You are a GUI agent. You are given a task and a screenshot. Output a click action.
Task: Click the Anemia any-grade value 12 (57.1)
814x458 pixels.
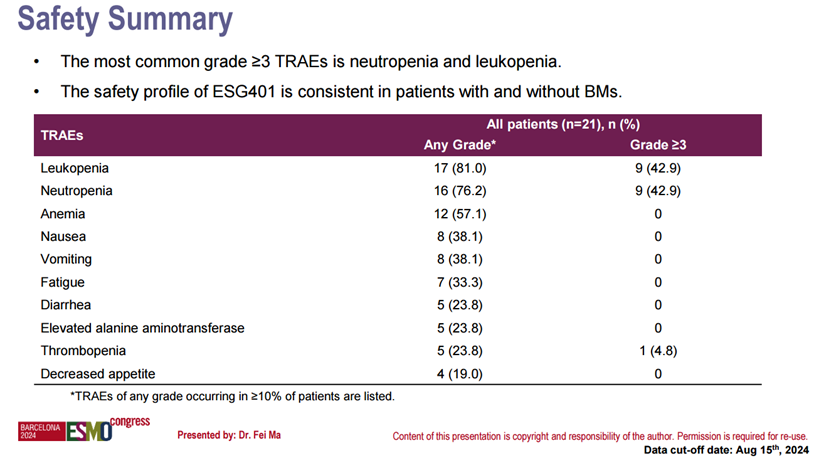(460, 214)
